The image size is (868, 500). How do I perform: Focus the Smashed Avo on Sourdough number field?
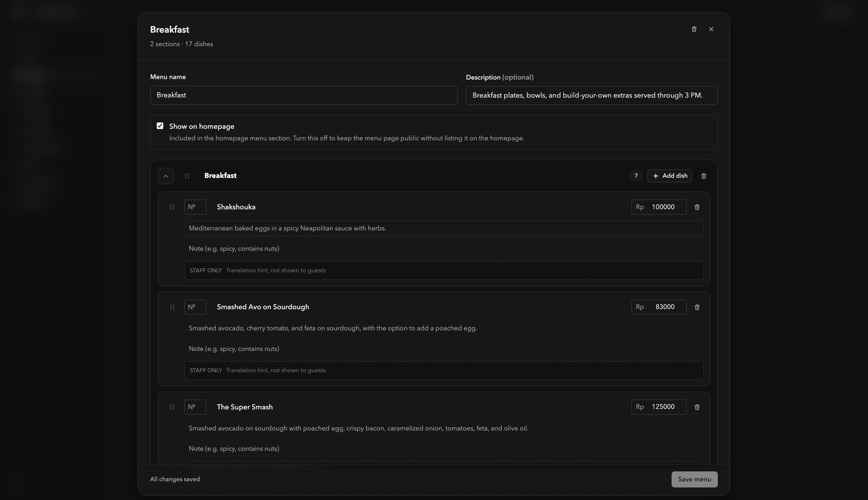(195, 307)
